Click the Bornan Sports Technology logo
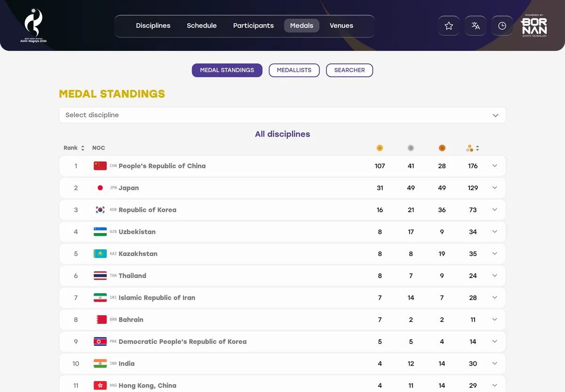 [534, 25]
